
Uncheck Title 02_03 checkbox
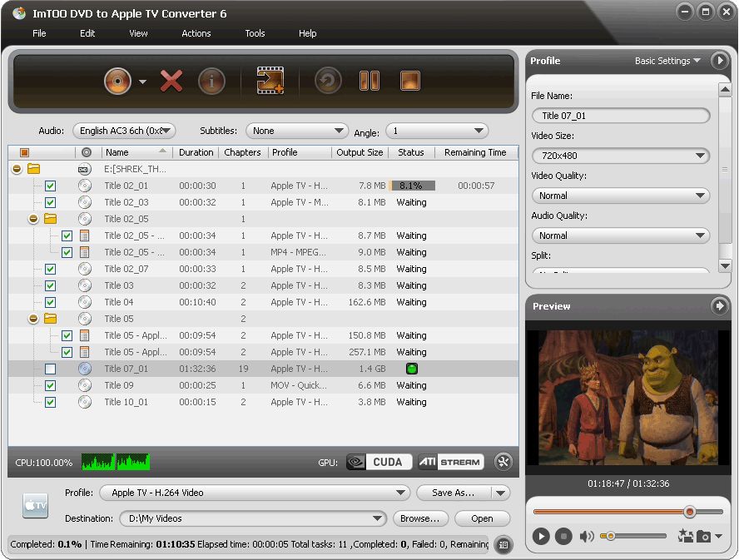51,203
